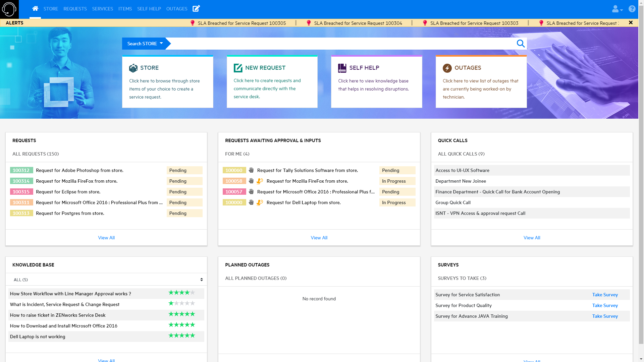Screen dimensions: 644x362
Task: Click star rating for Incident article
Action: click(181, 304)
